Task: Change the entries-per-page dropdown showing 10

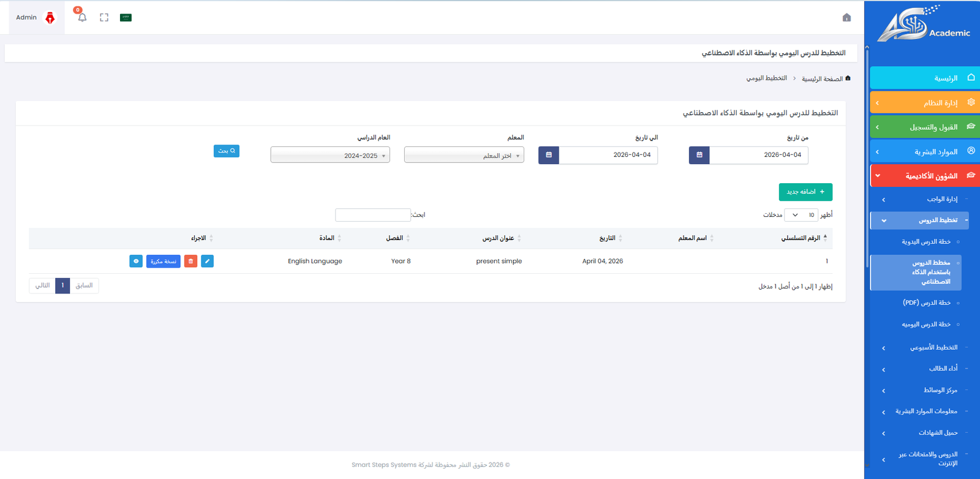Action: tap(801, 215)
